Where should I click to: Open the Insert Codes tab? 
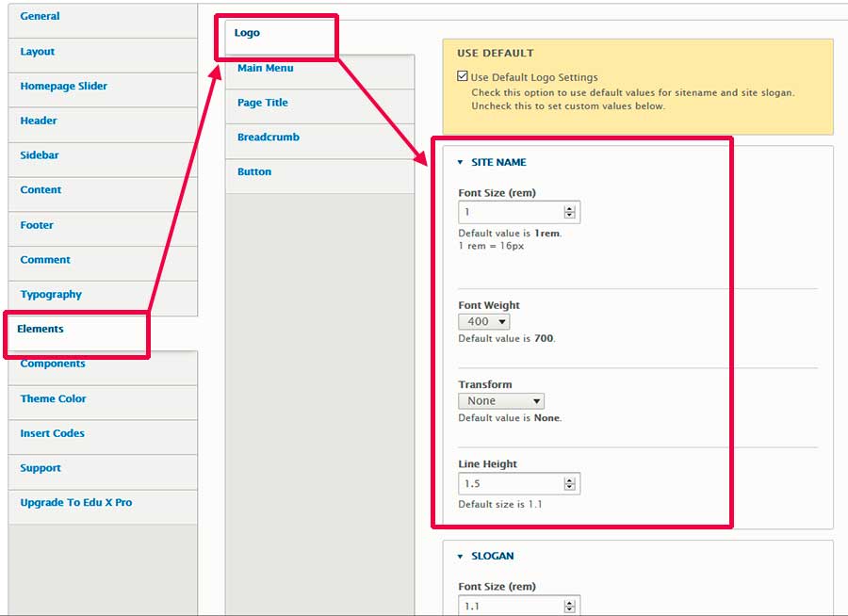tap(52, 434)
